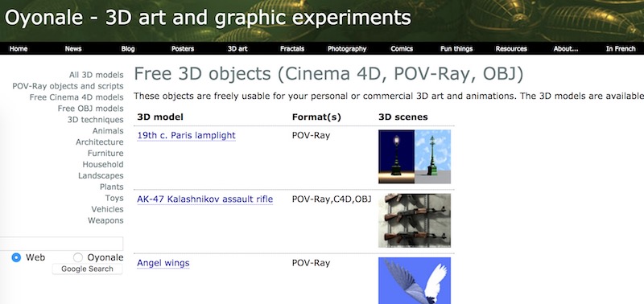Open the Home navigation item
Viewport: 644px width, 304px height.
(x=19, y=48)
